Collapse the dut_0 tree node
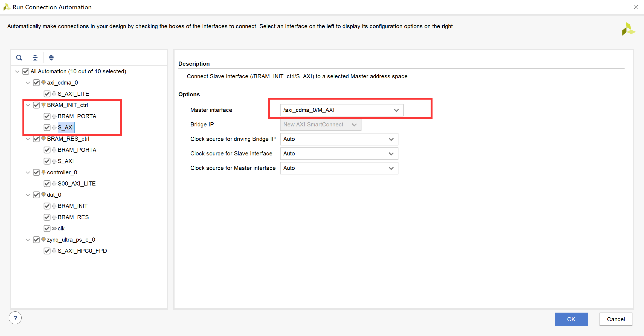Viewport: 644px width, 336px height. [28, 195]
